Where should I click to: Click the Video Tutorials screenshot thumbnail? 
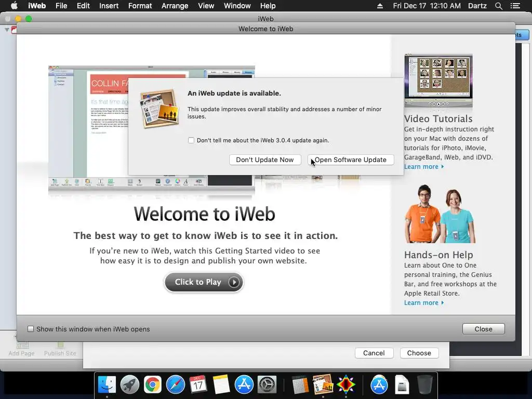point(438,81)
